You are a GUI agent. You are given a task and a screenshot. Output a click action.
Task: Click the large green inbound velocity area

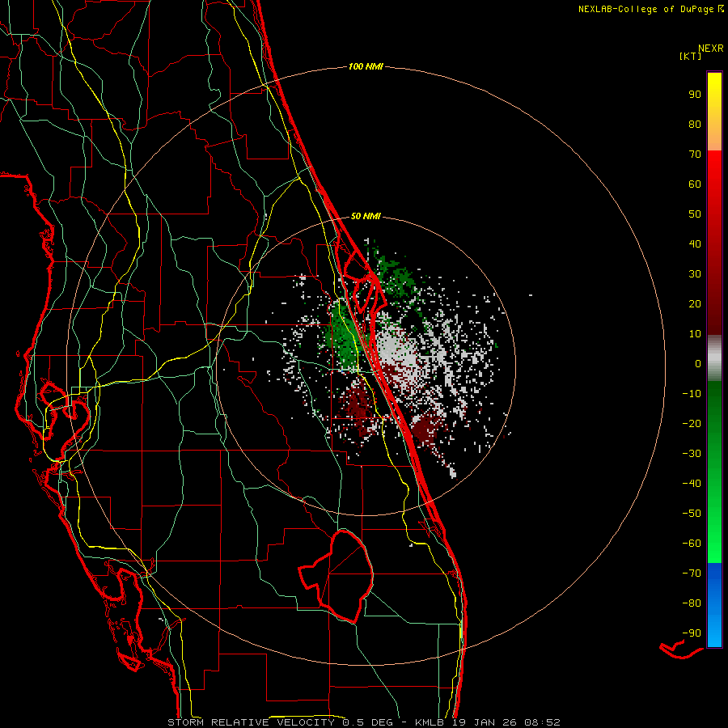click(x=345, y=335)
